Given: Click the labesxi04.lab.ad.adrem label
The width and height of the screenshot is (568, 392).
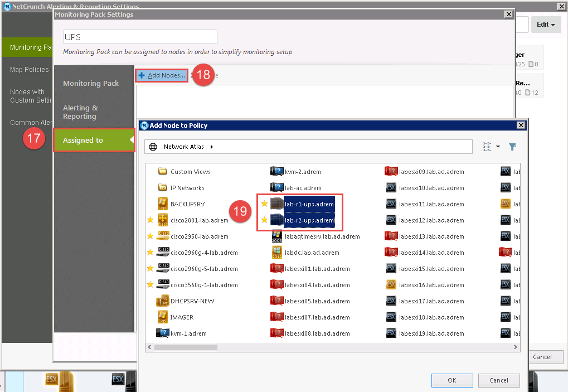Looking at the screenshot, I should [x=317, y=285].
